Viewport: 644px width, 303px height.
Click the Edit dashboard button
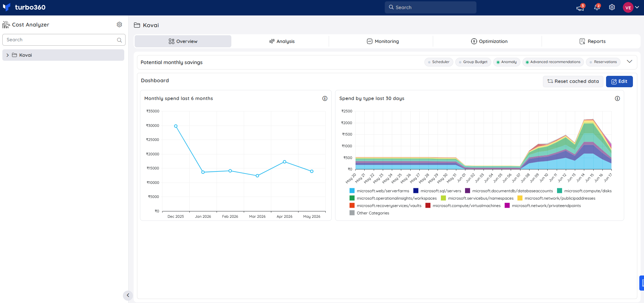619,82
